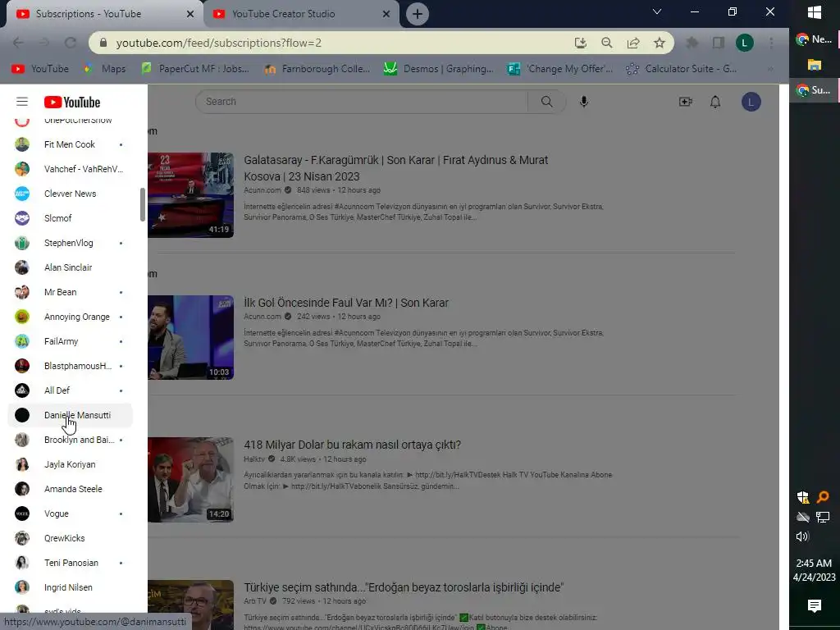The width and height of the screenshot is (840, 630).
Task: Open the Maps bookmark
Action: (105, 69)
